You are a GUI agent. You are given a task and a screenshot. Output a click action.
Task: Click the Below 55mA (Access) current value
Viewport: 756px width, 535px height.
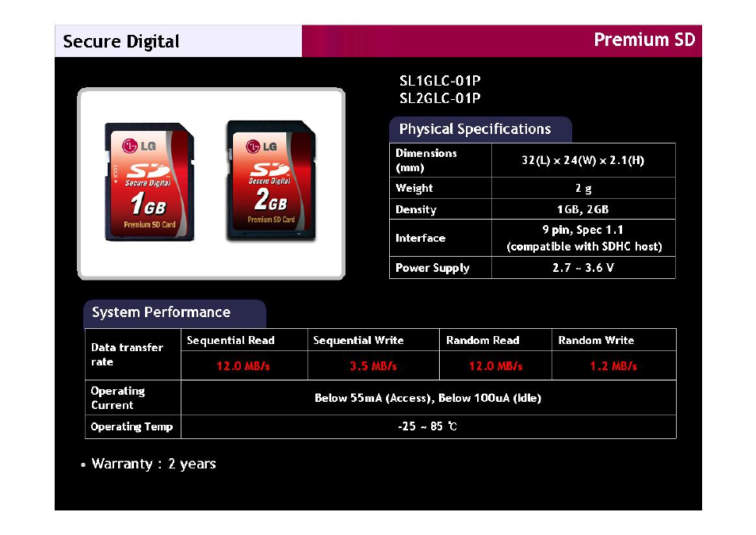pyautogui.click(x=428, y=398)
